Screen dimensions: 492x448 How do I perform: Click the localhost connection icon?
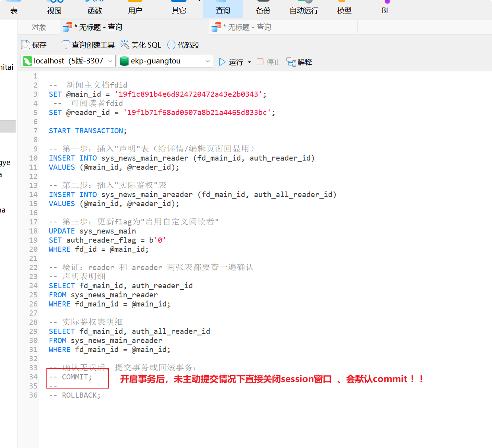pyautogui.click(x=27, y=61)
